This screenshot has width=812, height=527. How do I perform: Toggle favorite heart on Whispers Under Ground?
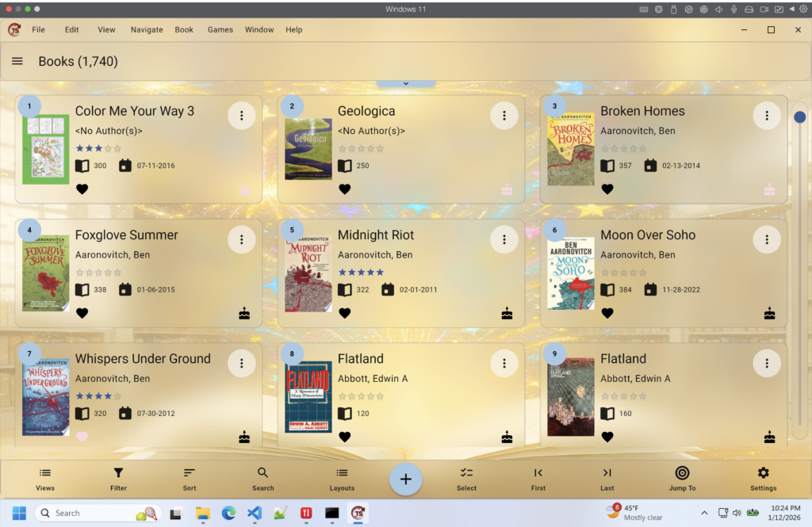(x=82, y=437)
